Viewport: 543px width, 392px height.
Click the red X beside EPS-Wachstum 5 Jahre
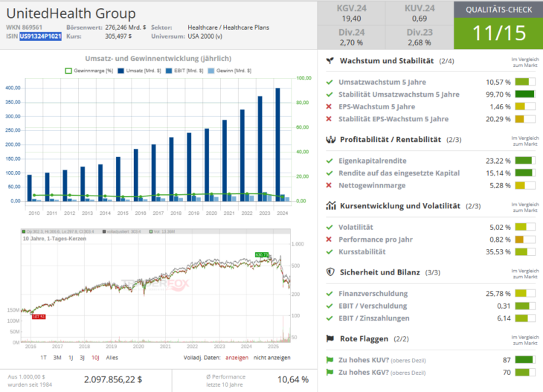[329, 106]
